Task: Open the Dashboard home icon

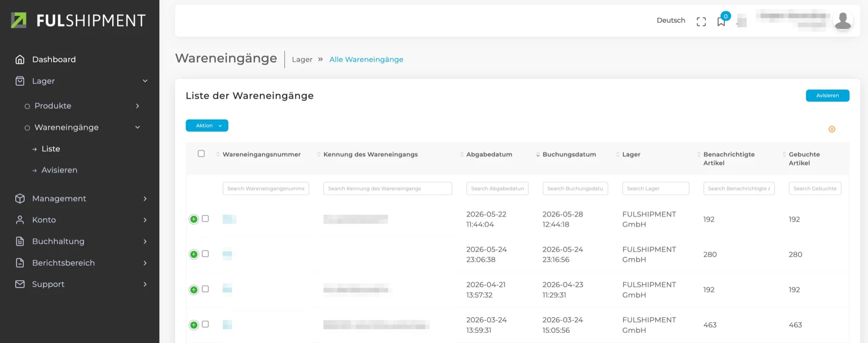Action: (20, 60)
